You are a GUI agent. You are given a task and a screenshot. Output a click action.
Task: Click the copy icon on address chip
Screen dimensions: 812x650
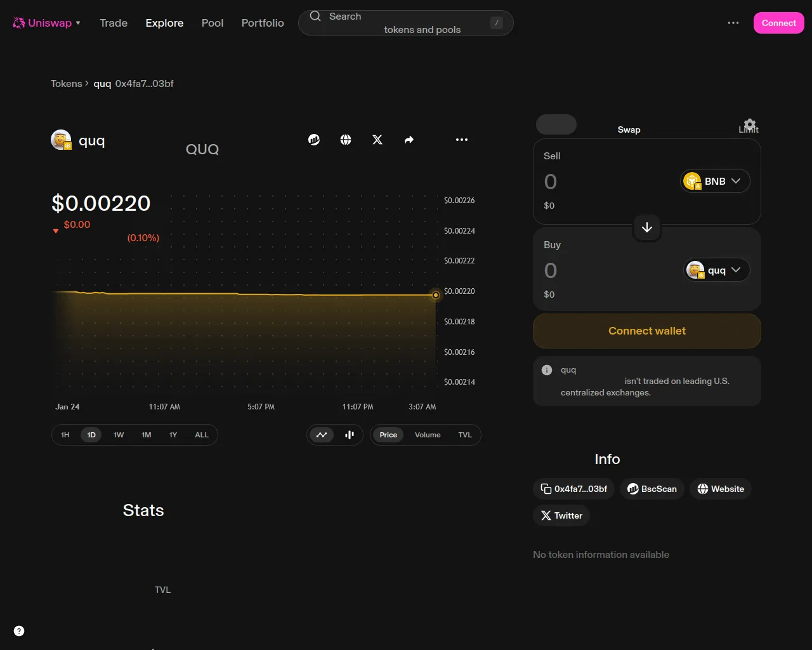(x=546, y=489)
